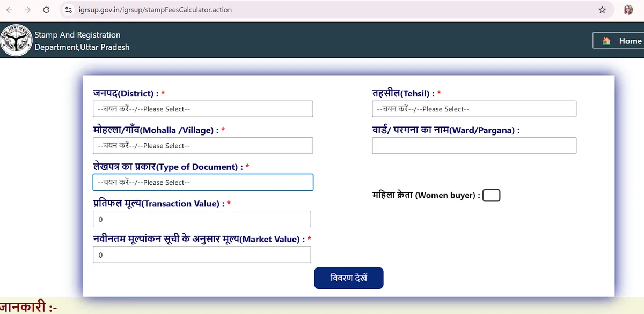644x314 pixels.
Task: Click the Transaction Value input box
Action: click(x=202, y=219)
